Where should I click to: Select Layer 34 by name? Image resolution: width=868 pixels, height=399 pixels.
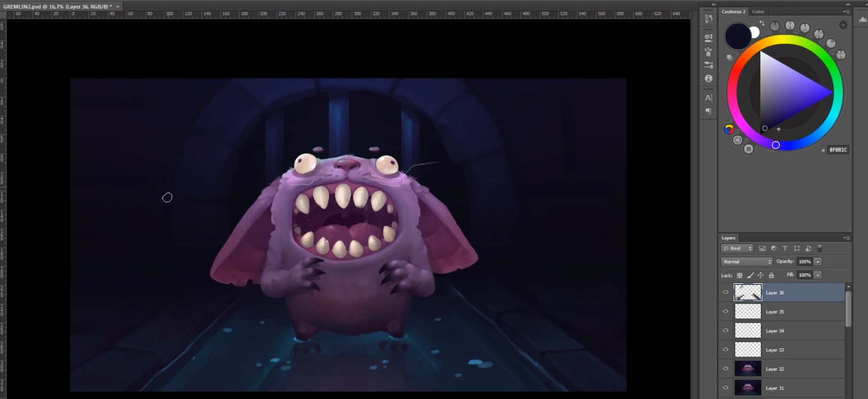774,331
